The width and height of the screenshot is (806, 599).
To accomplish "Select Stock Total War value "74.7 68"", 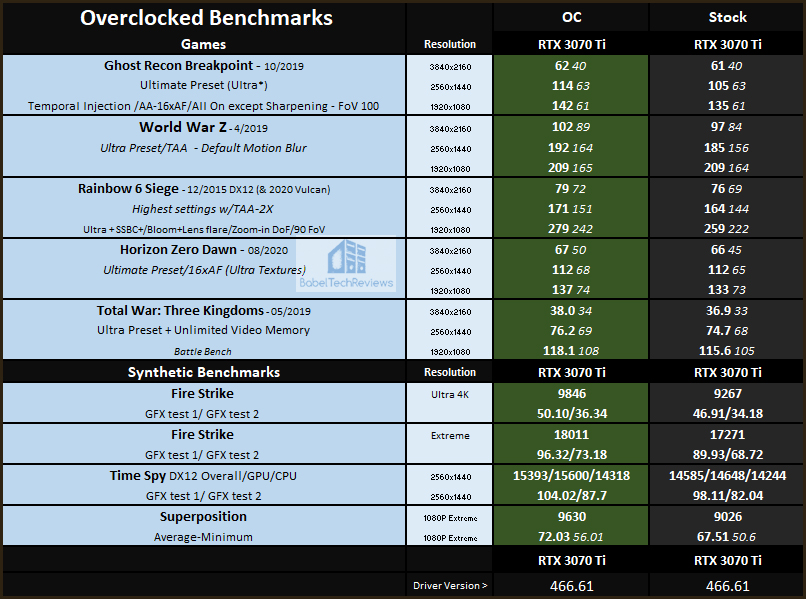I will click(x=727, y=331).
